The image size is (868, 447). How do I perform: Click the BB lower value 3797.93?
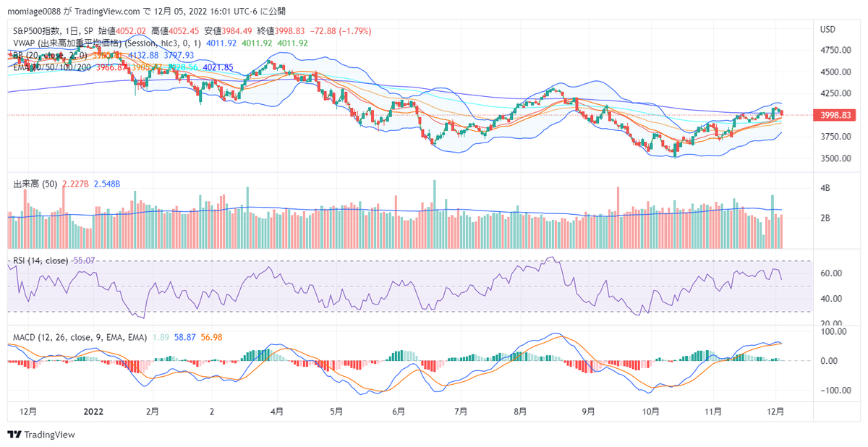(179, 55)
